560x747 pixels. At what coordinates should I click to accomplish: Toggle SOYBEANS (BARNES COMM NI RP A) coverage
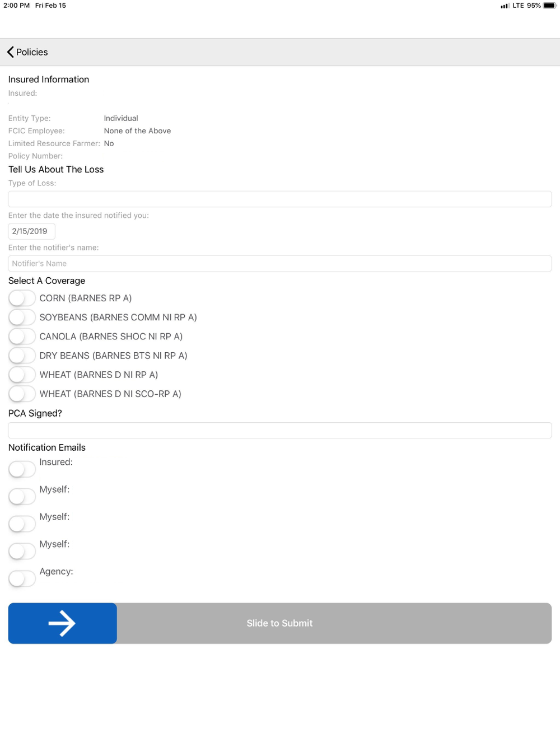point(22,318)
